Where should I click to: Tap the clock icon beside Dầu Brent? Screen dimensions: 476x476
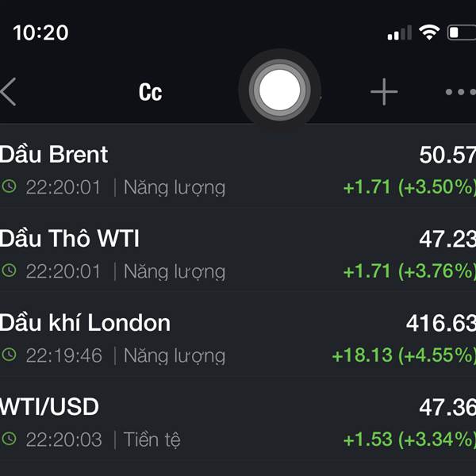coord(9,186)
